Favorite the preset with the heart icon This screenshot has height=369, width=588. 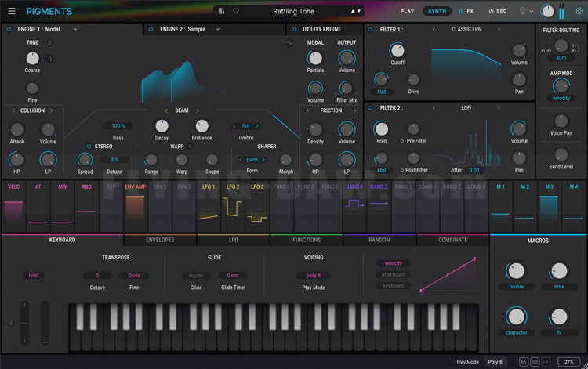(235, 11)
